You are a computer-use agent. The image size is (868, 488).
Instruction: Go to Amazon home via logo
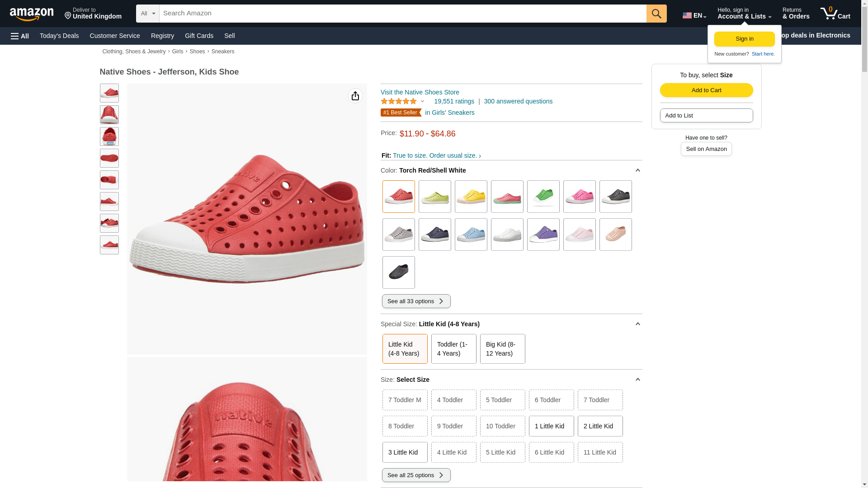(x=32, y=14)
